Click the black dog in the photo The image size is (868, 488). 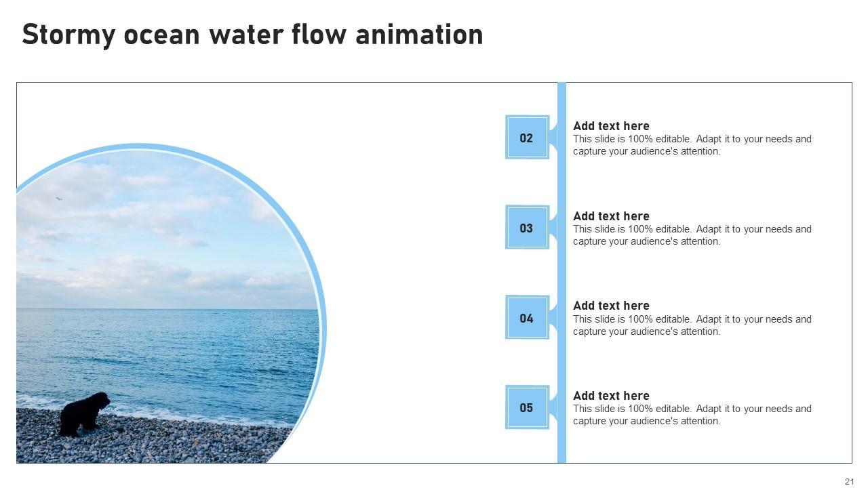pos(84,413)
